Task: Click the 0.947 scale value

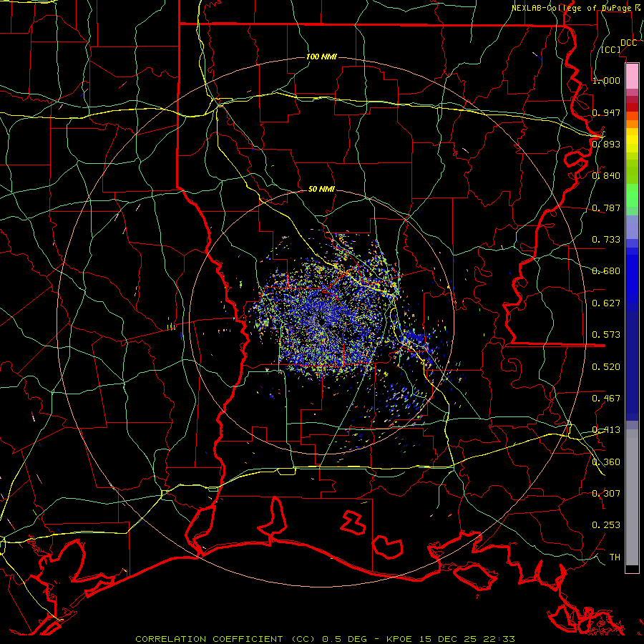Action: tap(606, 112)
